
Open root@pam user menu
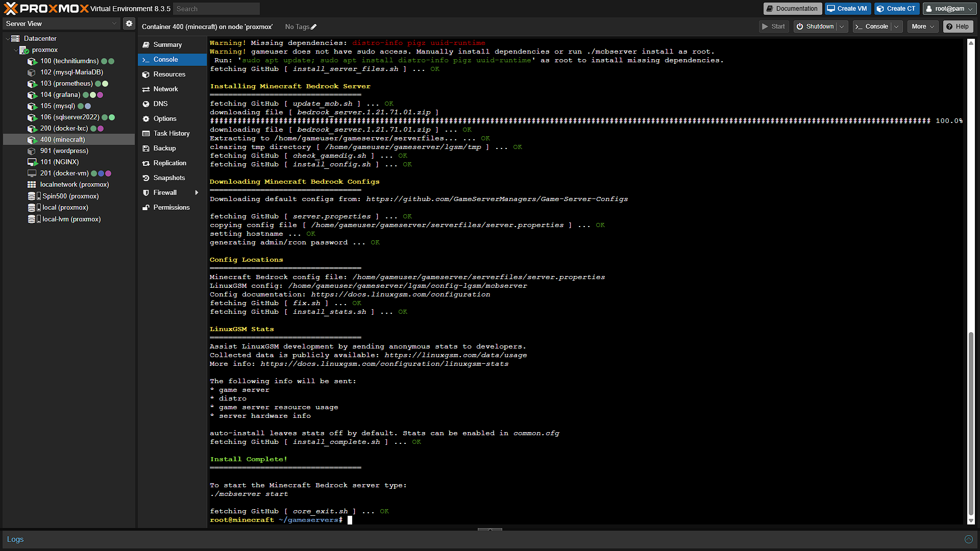click(949, 9)
